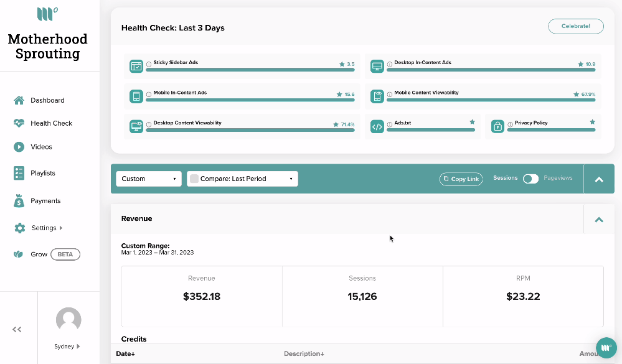Click the Mobile Content Viewability icon
The image size is (622, 364).
pos(377,96)
